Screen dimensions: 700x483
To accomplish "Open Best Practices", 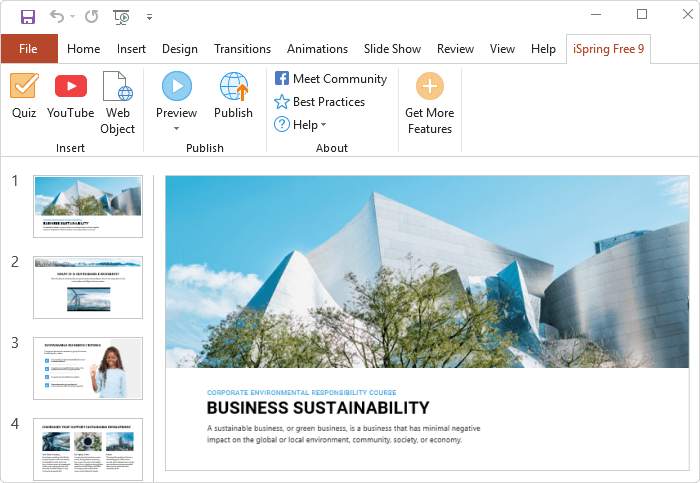I will pos(329,102).
